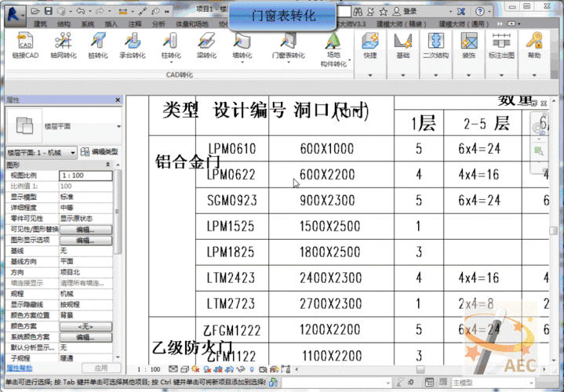Click the Redo arrow icon

pyautogui.click(x=100, y=11)
